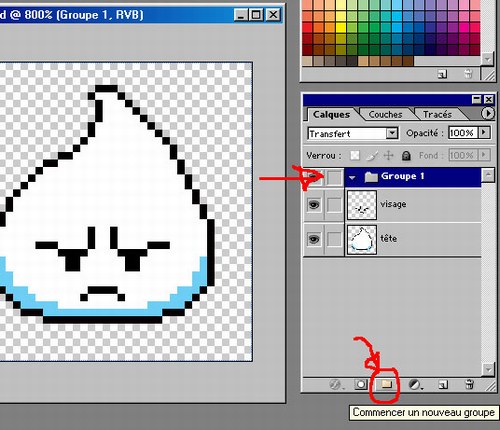Switch to the Couches tab
Screen dimensions: 500x430
(x=385, y=114)
